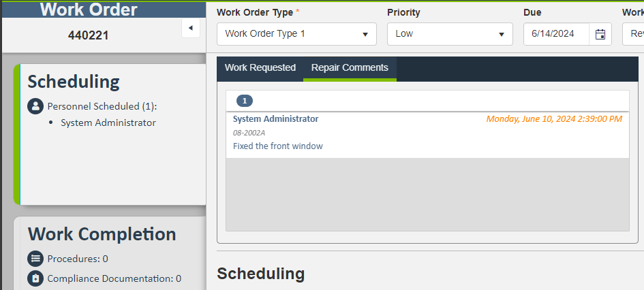Open the partially visible dropdown beside Due

tap(634, 33)
